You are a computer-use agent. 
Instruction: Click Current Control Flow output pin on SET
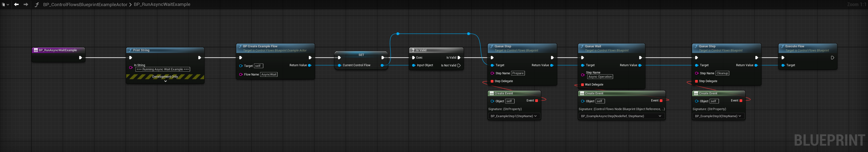tap(382, 65)
